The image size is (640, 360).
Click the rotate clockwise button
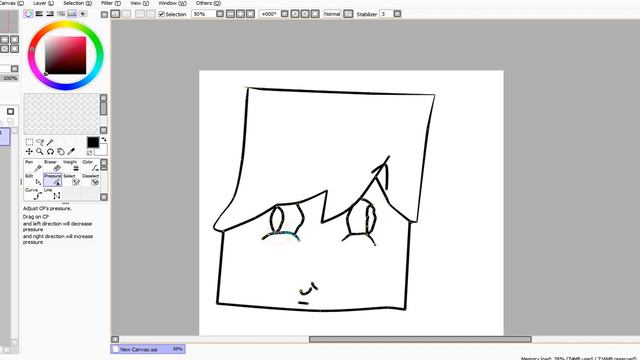(305, 14)
